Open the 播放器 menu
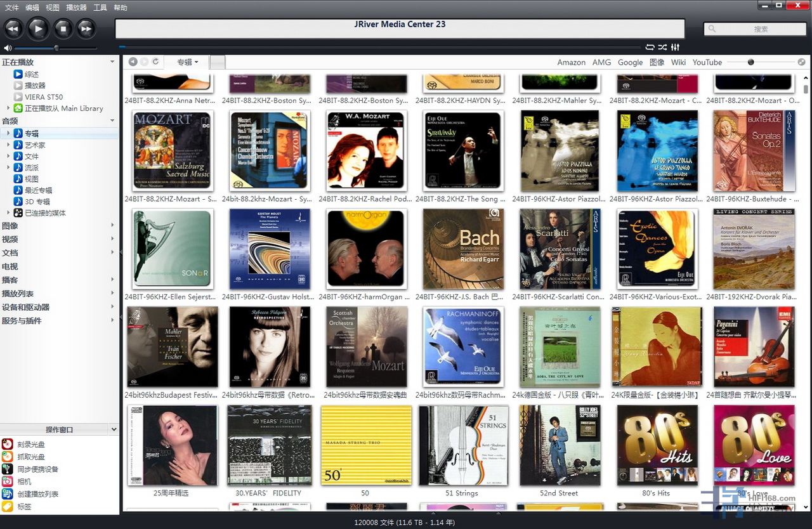Screen dimensions: 812x529 point(75,8)
